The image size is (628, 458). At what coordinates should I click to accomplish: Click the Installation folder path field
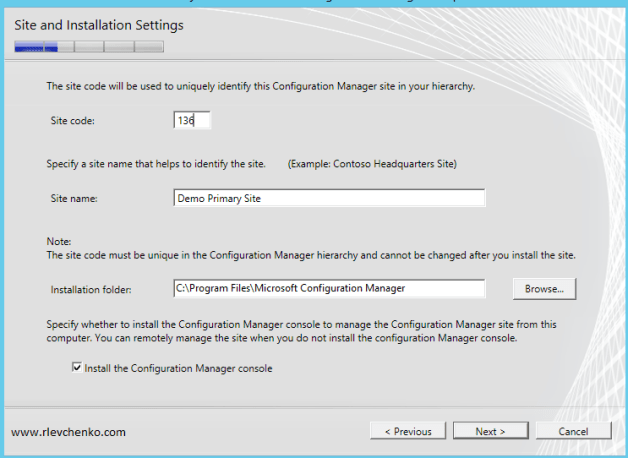pyautogui.click(x=328, y=289)
